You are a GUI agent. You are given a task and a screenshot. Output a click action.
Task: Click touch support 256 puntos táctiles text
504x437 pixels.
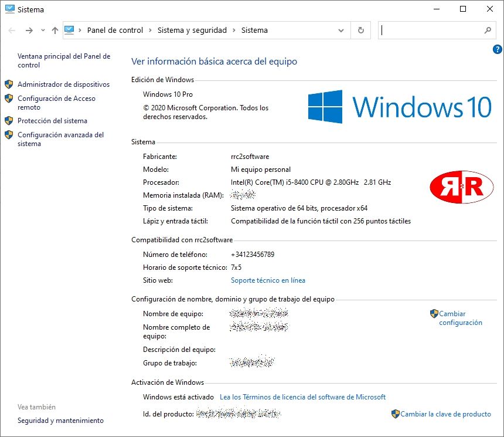(321, 221)
